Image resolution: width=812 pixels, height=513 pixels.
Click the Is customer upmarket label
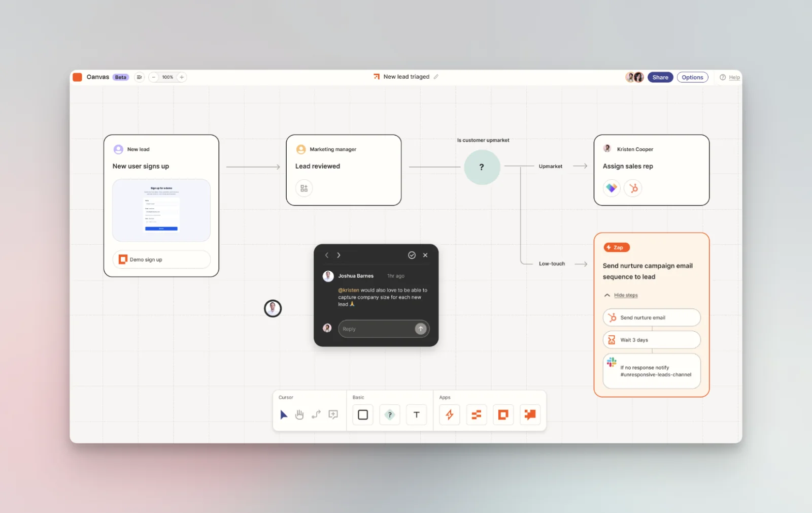tap(483, 140)
